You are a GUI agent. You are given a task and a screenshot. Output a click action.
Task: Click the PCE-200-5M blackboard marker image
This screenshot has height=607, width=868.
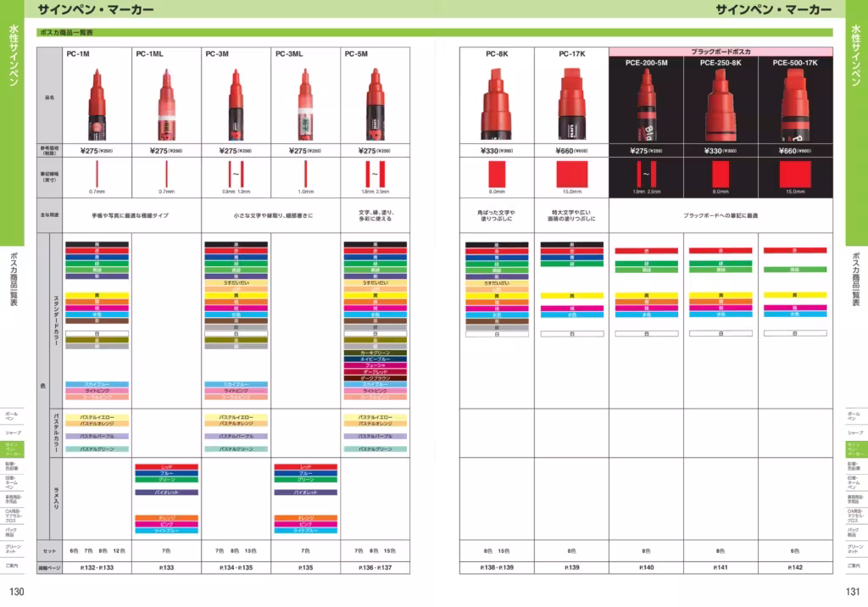(x=646, y=103)
